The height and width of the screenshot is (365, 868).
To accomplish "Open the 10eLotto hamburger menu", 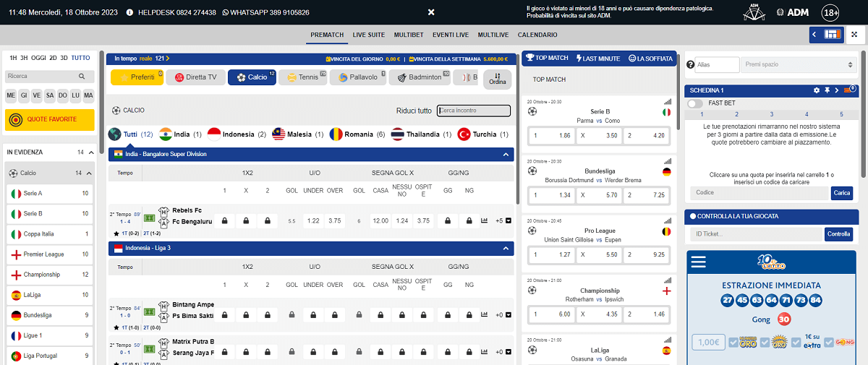I will coord(698,262).
